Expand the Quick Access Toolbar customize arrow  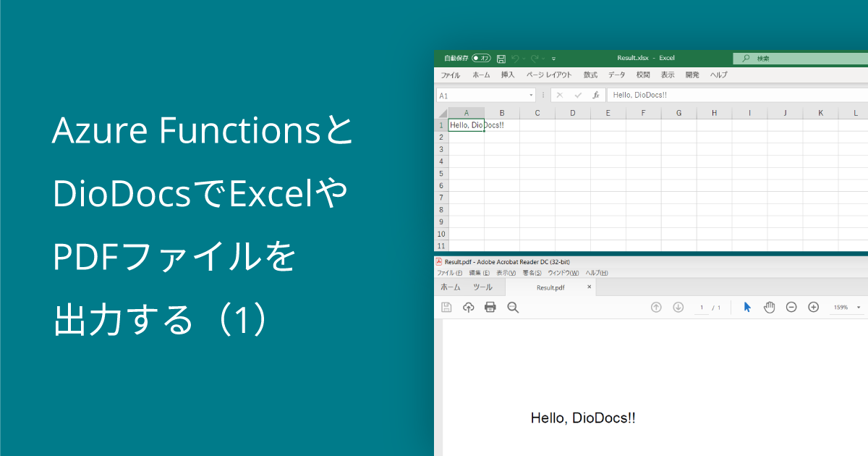[x=553, y=59]
